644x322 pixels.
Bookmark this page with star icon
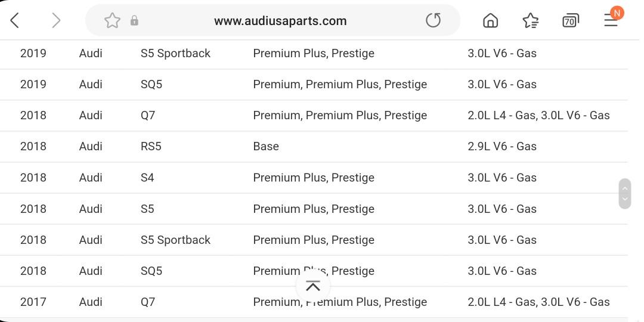[x=112, y=21]
